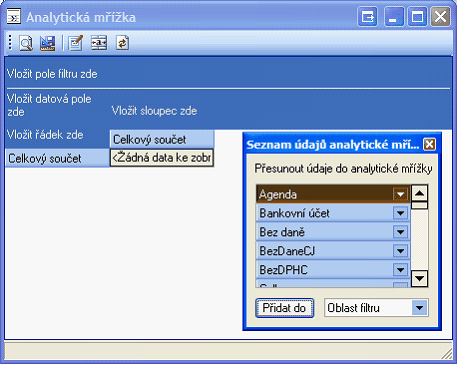458x365 pixels.
Task: Select the Bez daně field row
Action: (333, 232)
